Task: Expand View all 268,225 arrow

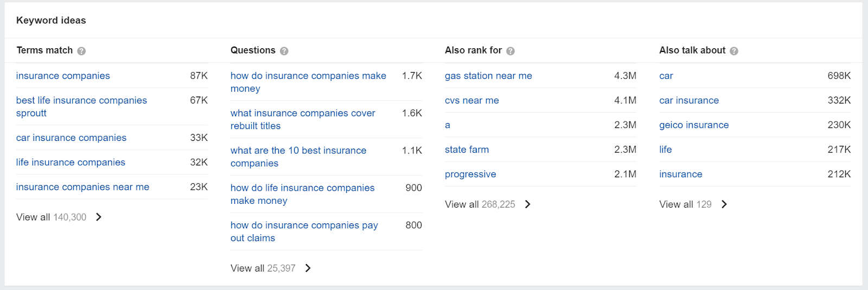Action: coord(528,204)
